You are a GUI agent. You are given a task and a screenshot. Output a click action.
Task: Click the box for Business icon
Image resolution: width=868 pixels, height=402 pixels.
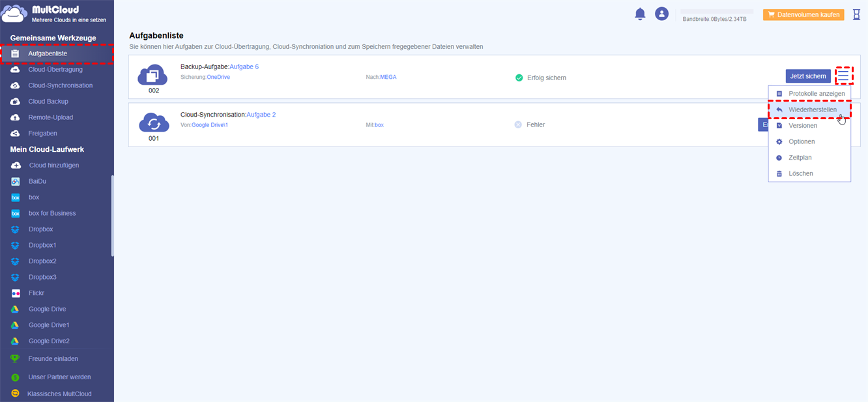pos(16,214)
